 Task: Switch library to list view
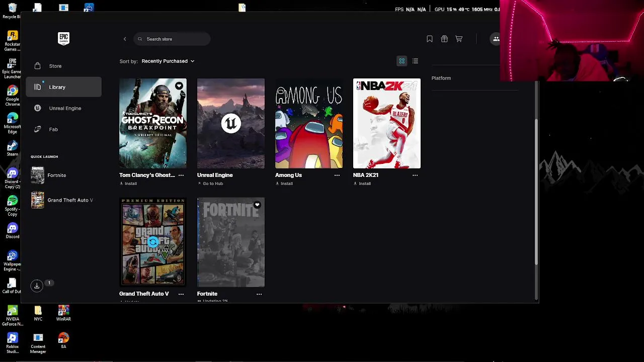click(x=416, y=61)
